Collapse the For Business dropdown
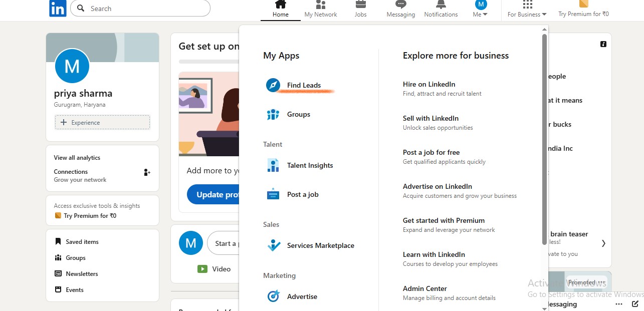 (x=527, y=15)
